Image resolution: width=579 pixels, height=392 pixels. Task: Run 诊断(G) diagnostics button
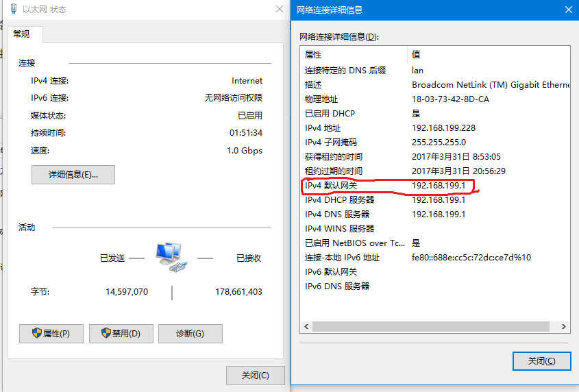[x=190, y=334]
